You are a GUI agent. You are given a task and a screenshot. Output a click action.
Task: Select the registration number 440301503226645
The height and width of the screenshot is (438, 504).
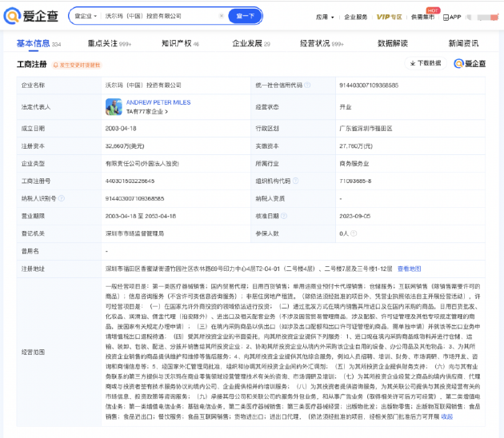[130, 181]
